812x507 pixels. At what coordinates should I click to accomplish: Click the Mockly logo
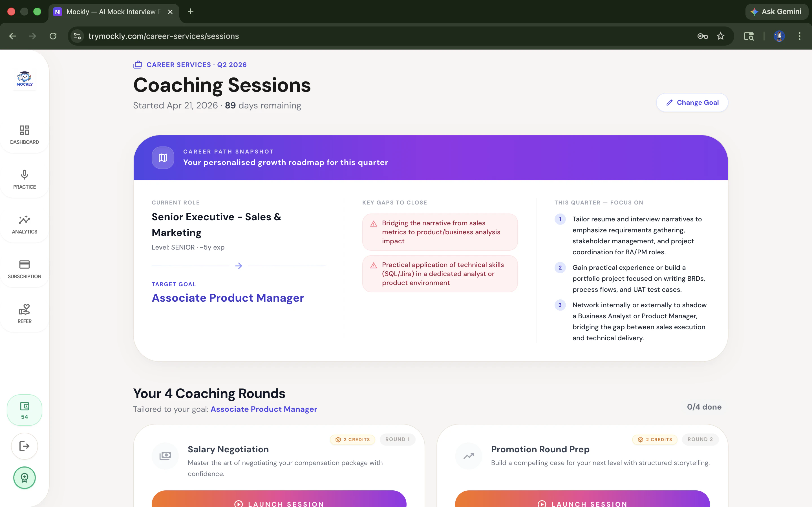pyautogui.click(x=25, y=79)
